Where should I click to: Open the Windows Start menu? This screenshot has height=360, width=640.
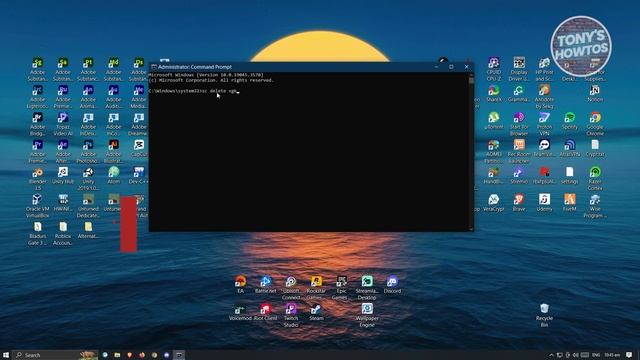pos(6,355)
